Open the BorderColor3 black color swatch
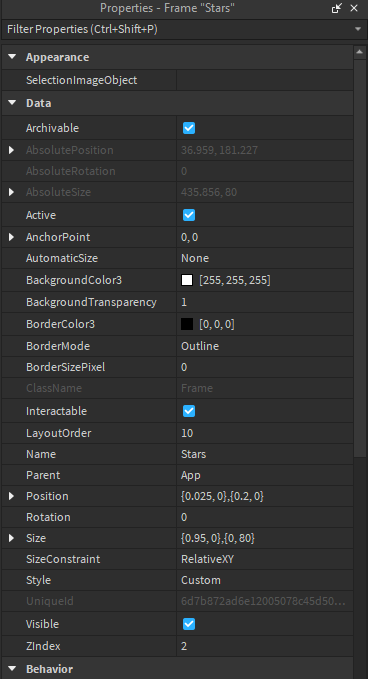Image resolution: width=368 pixels, height=679 pixels. (x=187, y=324)
